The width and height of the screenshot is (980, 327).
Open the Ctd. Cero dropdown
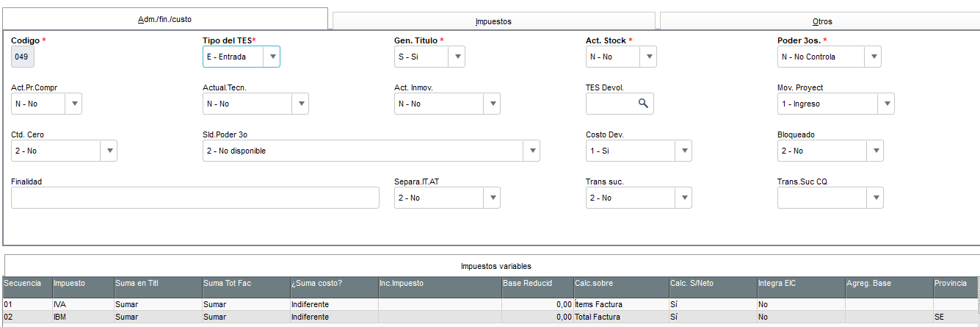(x=109, y=151)
